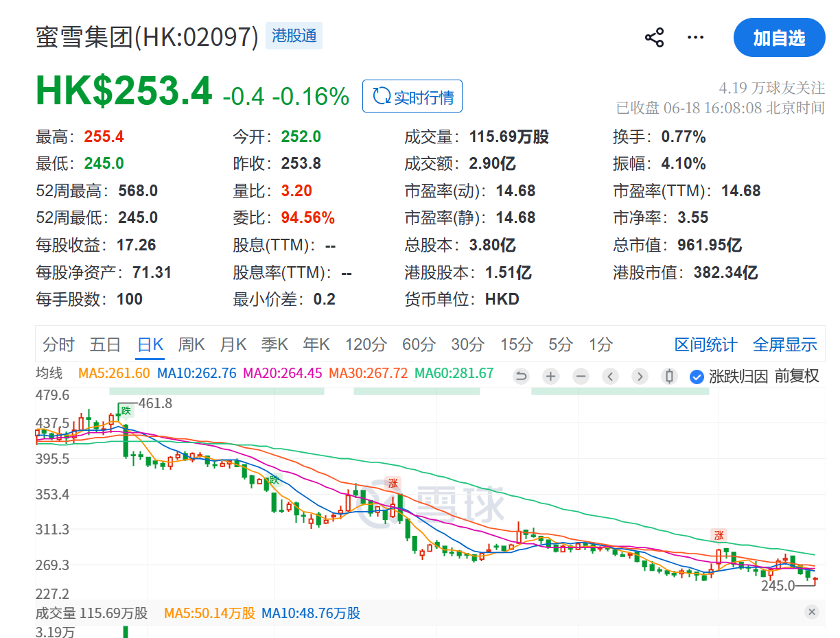Select the 周K chart tab

(x=191, y=344)
